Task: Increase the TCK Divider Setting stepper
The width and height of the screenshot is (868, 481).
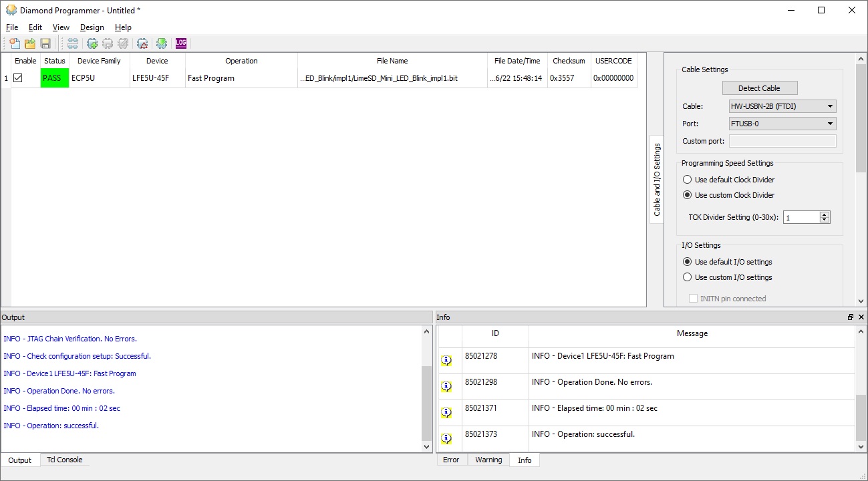Action: pyautogui.click(x=825, y=214)
